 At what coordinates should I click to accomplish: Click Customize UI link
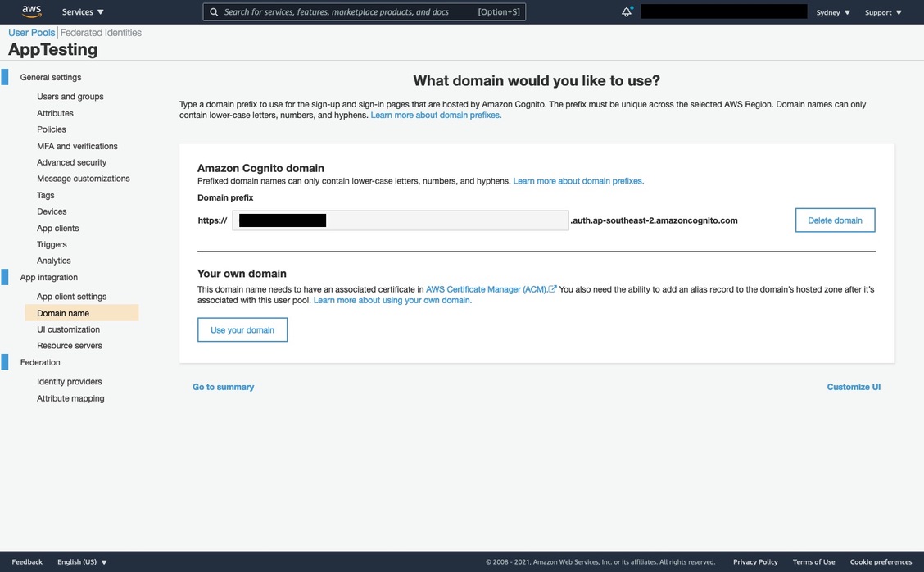(x=854, y=387)
